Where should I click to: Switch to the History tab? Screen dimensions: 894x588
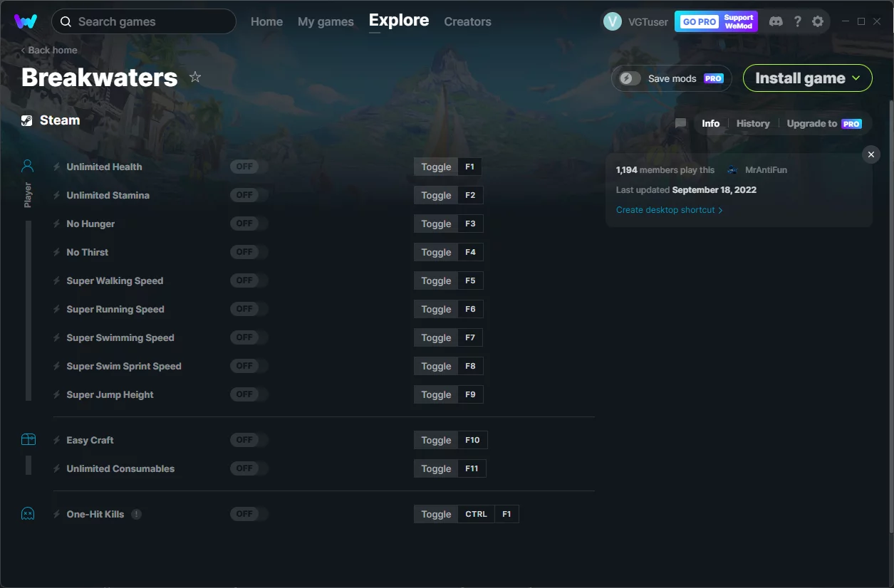click(x=753, y=123)
